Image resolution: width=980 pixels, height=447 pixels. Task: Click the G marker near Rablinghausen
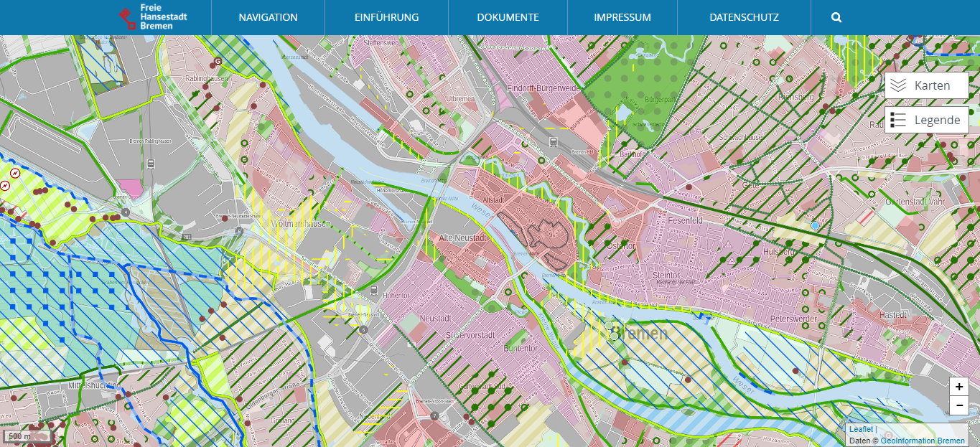[219, 62]
